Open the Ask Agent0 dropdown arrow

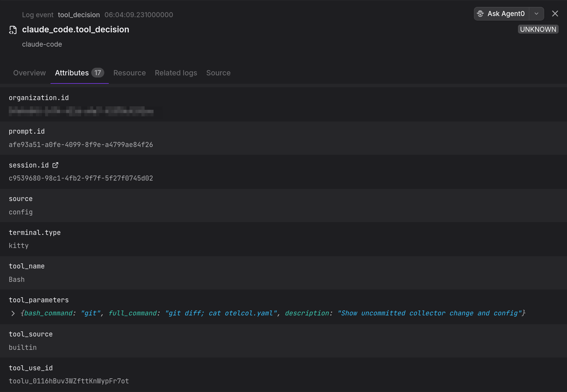(536, 14)
